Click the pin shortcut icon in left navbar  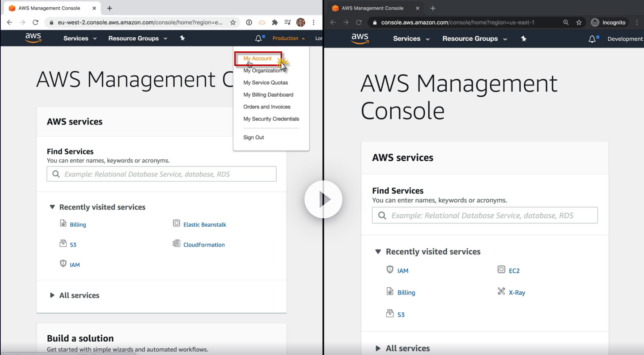tap(182, 38)
